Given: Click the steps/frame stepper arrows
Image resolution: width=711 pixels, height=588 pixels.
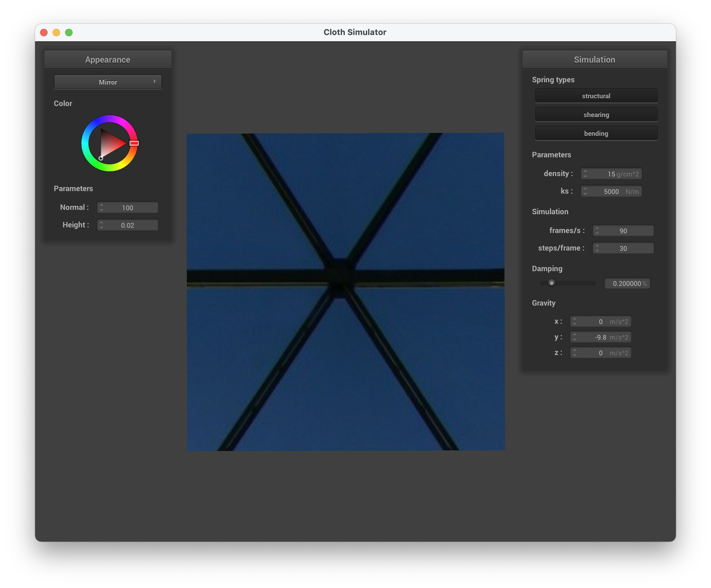Looking at the screenshot, I should pos(597,248).
